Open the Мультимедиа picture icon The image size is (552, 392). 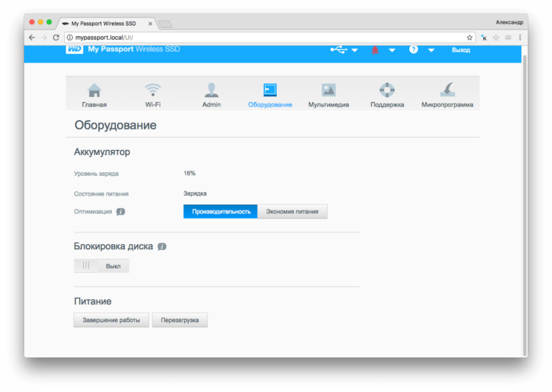tap(328, 95)
